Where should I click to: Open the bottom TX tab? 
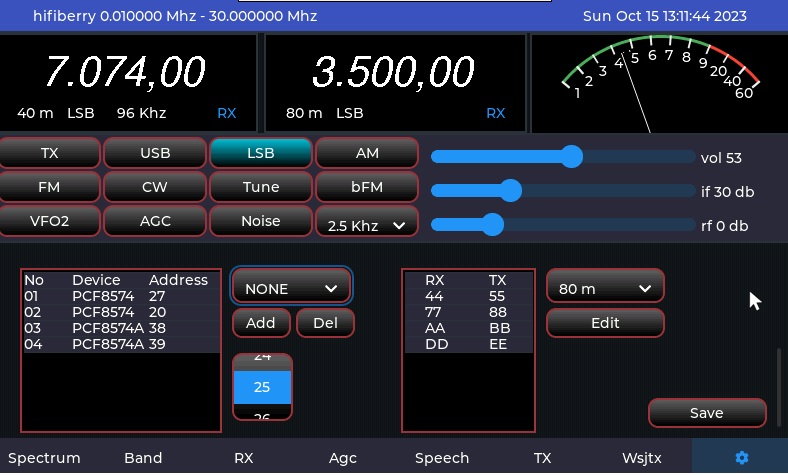tap(542, 458)
